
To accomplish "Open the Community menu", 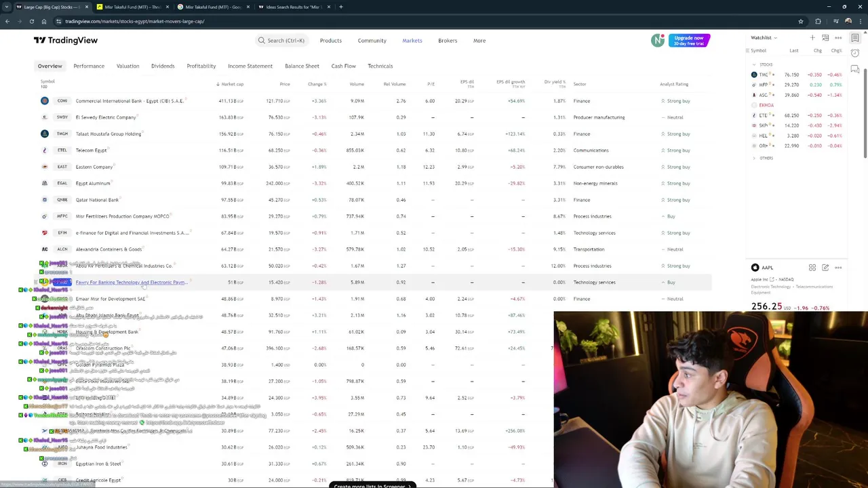I will [x=372, y=41].
